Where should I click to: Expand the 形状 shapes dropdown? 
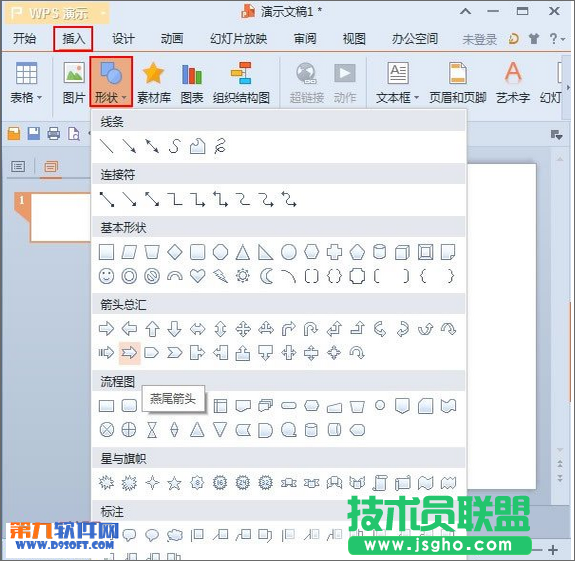tap(111, 83)
